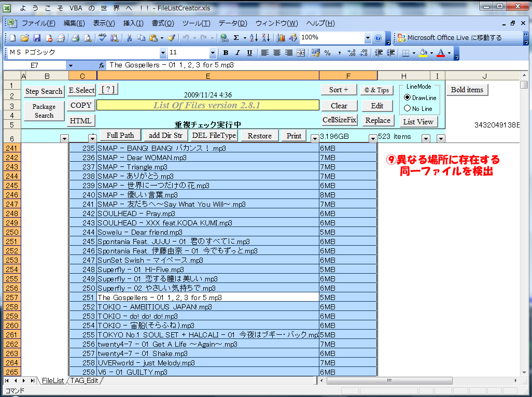Screen dimensions: 532x397
Task: Create a new workbook with New icon
Action: [12, 38]
